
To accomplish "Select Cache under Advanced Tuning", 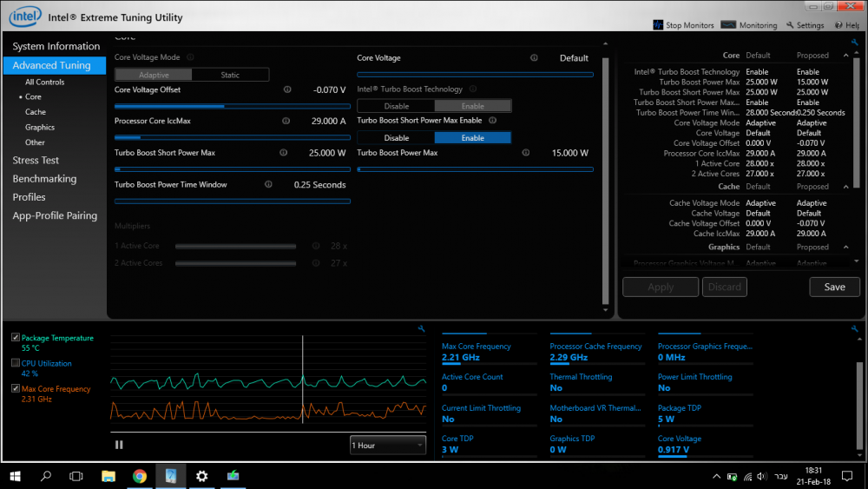I will 36,112.
